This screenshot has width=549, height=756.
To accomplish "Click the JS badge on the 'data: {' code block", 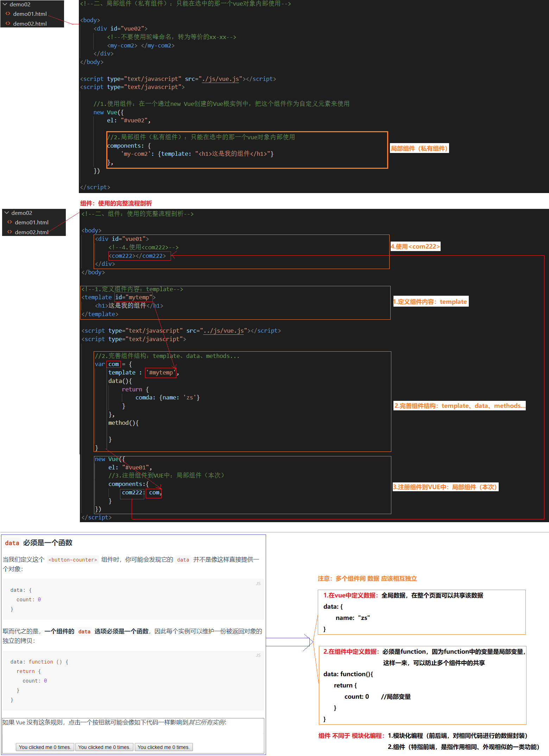I will click(x=258, y=583).
